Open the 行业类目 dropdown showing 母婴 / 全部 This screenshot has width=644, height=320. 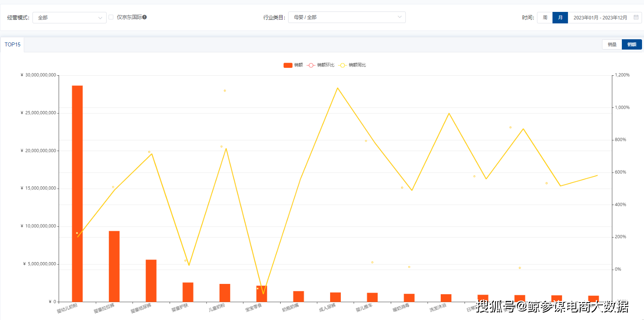pos(347,17)
